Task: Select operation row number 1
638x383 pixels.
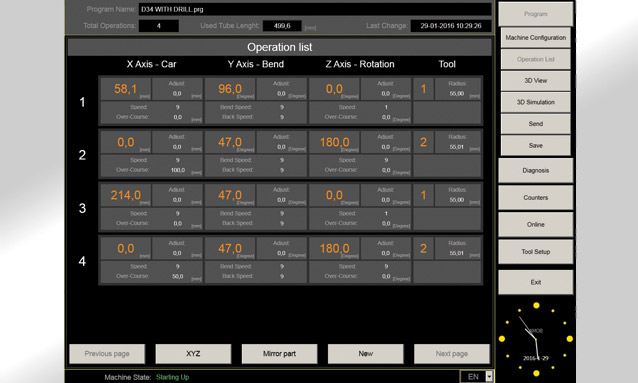Action: coord(82,102)
